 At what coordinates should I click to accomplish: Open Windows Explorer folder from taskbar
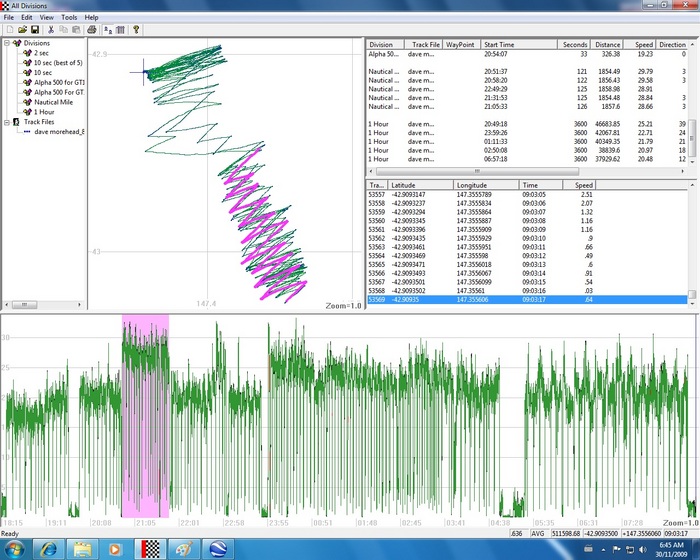pos(82,549)
